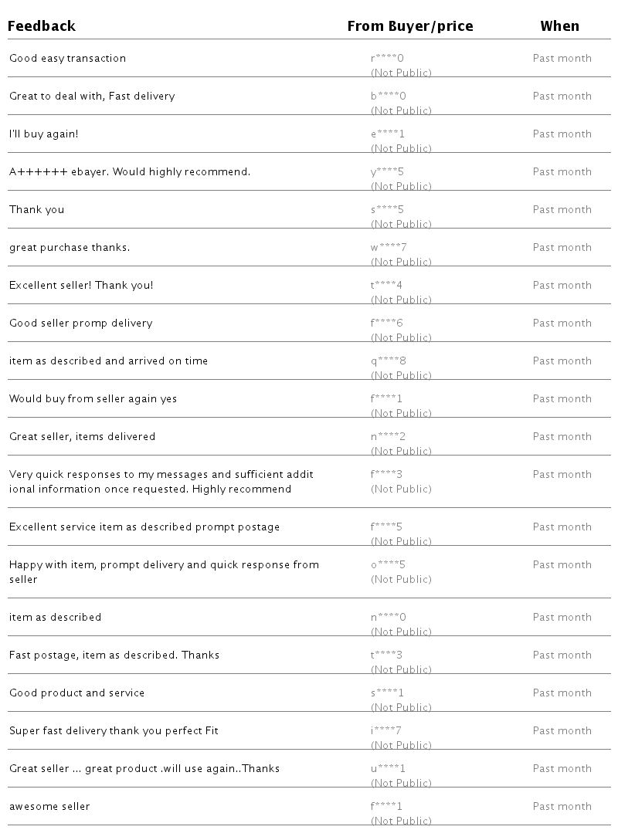This screenshot has height=840, width=618.
Task: Click the From Buyer/price column header
Action: (409, 26)
